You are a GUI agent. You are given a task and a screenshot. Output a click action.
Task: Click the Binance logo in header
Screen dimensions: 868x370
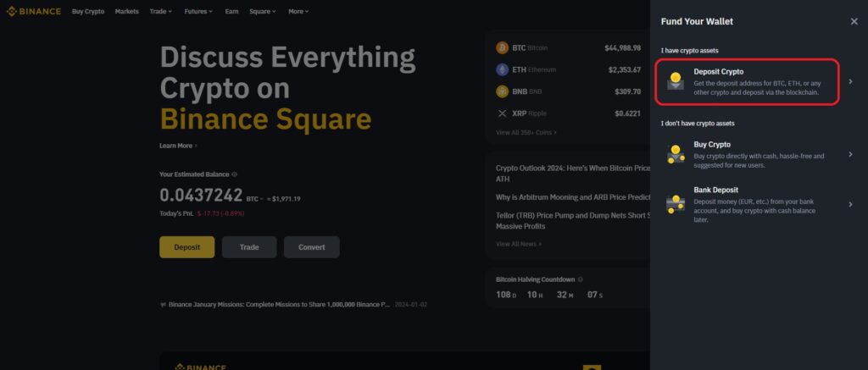(34, 11)
